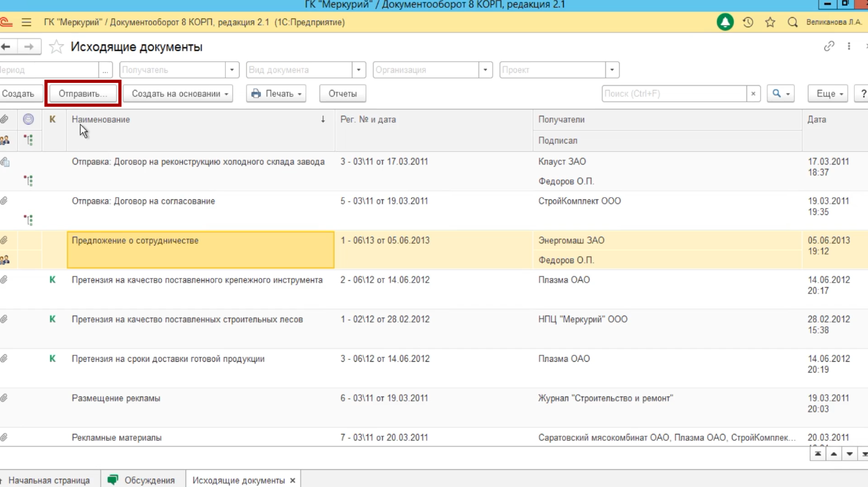This screenshot has height=487, width=868.
Task: Click user name Великанова Л.А.
Action: [x=834, y=22]
